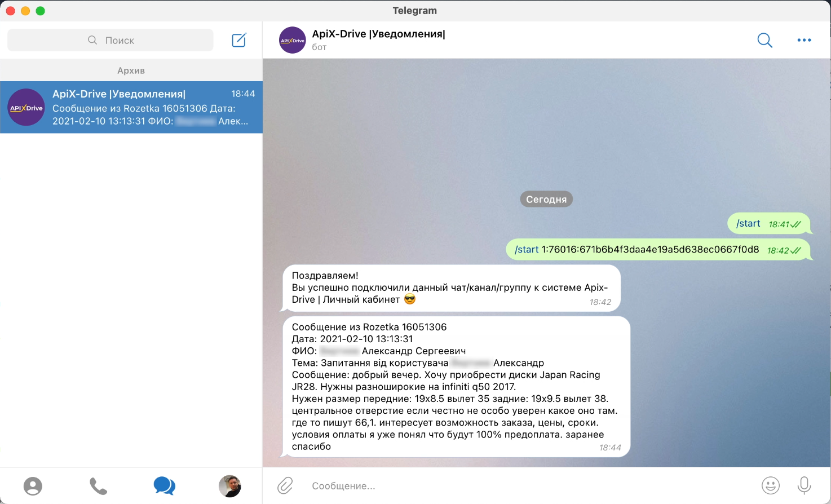
Task: Click the Сообщение message input field
Action: click(530, 486)
